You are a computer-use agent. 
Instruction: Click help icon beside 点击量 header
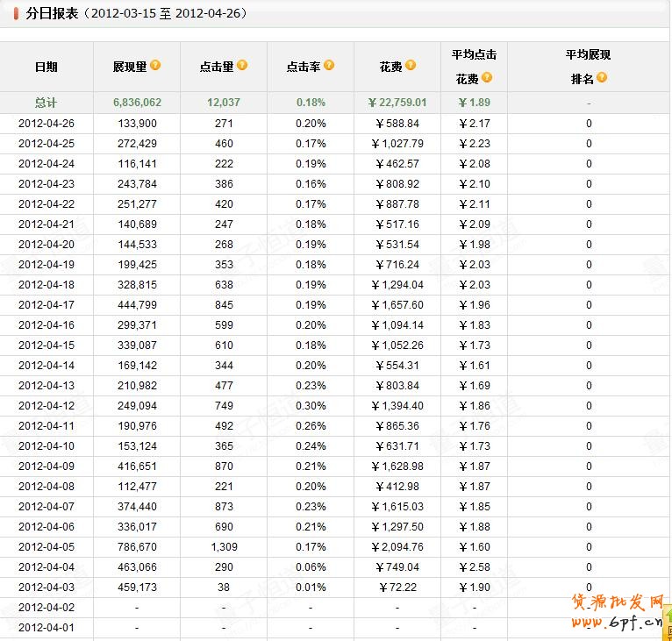click(242, 66)
